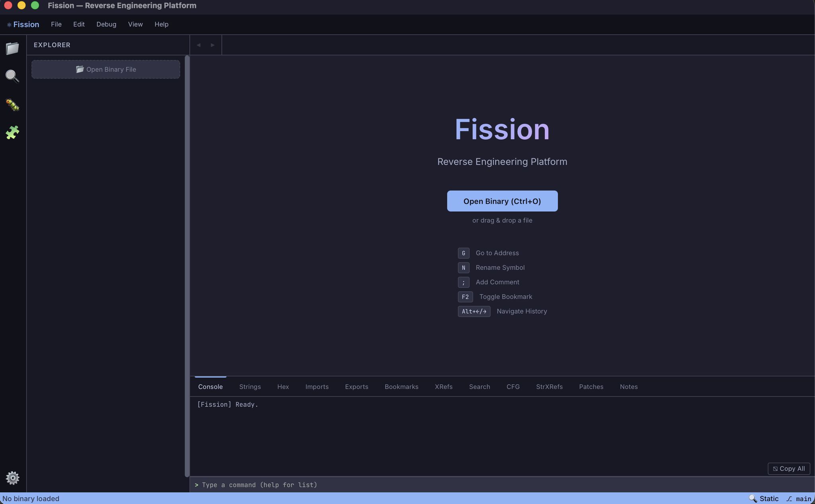
Task: Click the Fission gear logo in menu bar
Action: click(9, 24)
